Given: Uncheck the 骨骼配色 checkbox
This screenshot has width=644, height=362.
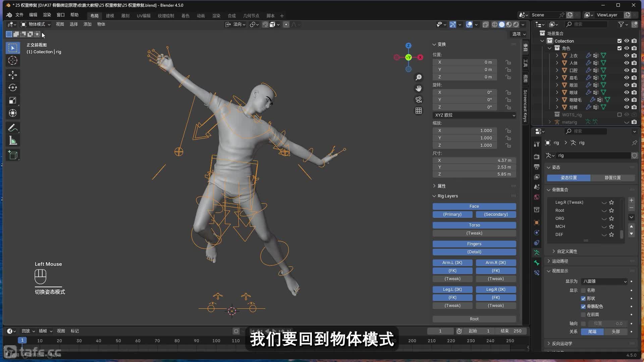Looking at the screenshot, I should pyautogui.click(x=583, y=306).
